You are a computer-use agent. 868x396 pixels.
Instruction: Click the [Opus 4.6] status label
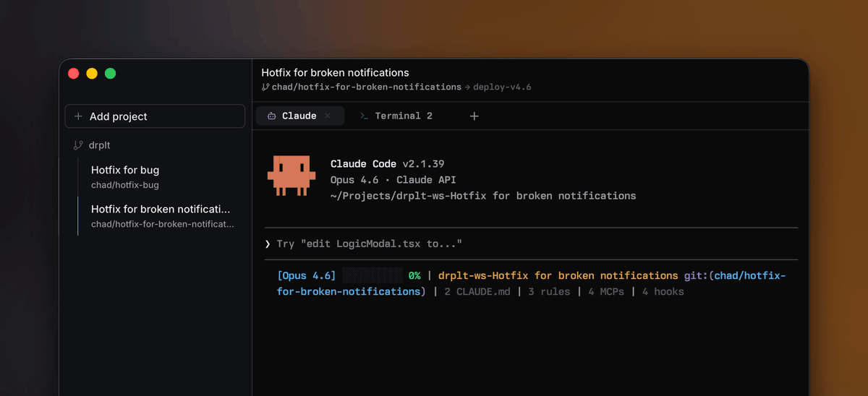[306, 275]
